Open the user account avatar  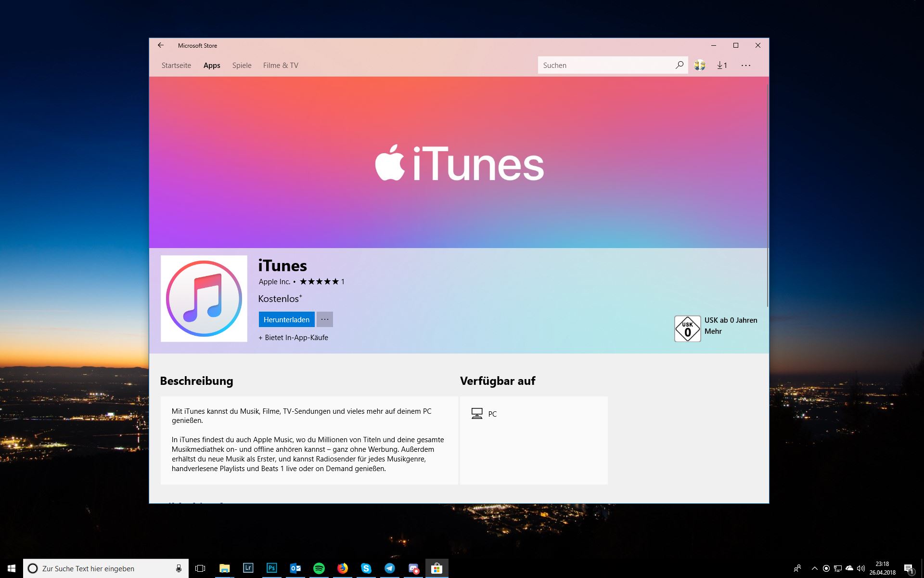click(700, 65)
